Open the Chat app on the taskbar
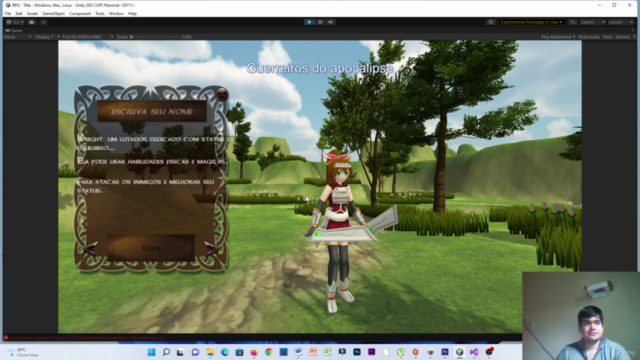Screen dimensions: 640x360 (x=195, y=352)
